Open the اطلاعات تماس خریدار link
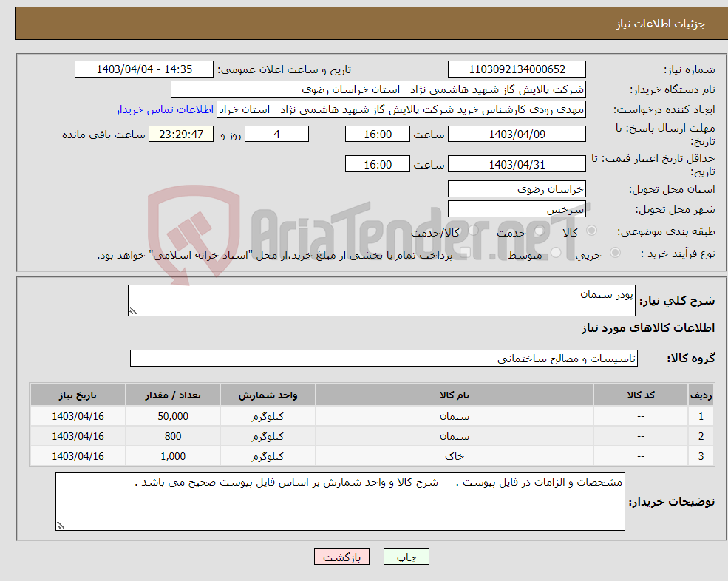Viewport: 728px width, 581px height. tap(164, 109)
